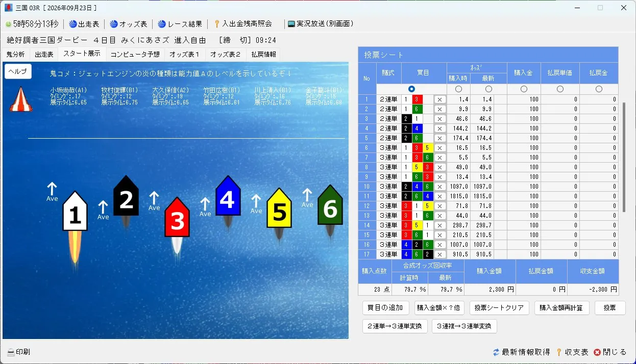Select the radio button under 購入金
The height and width of the screenshot is (364, 636).
pyautogui.click(x=524, y=89)
